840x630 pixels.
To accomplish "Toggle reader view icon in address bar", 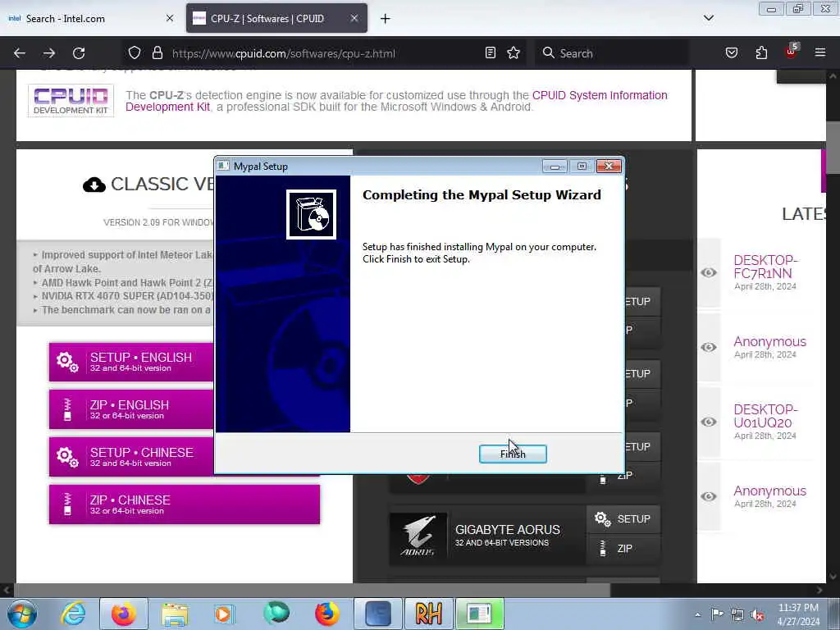I will 491,52.
